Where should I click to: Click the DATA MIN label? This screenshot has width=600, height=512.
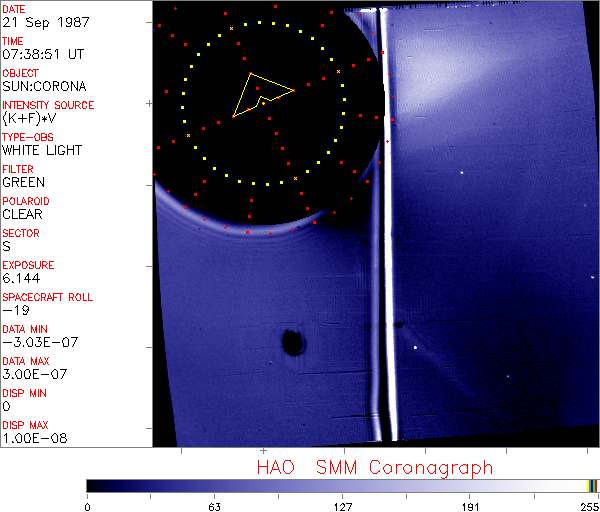[x=25, y=329]
